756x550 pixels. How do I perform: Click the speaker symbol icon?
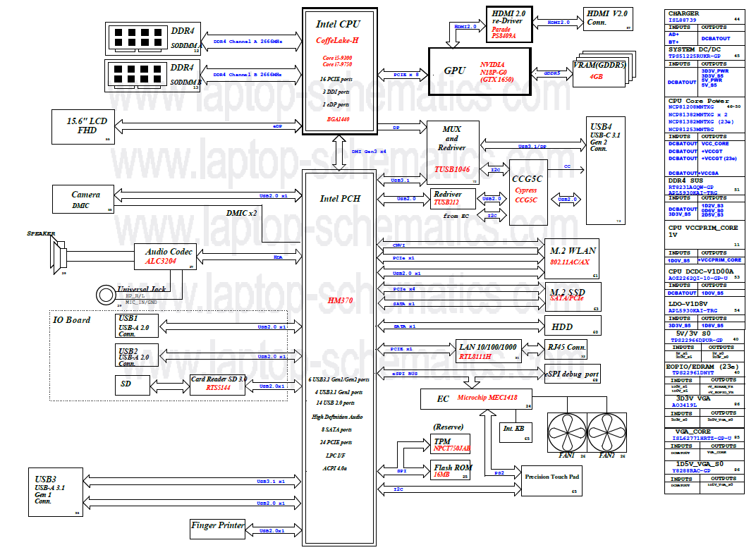click(59, 254)
